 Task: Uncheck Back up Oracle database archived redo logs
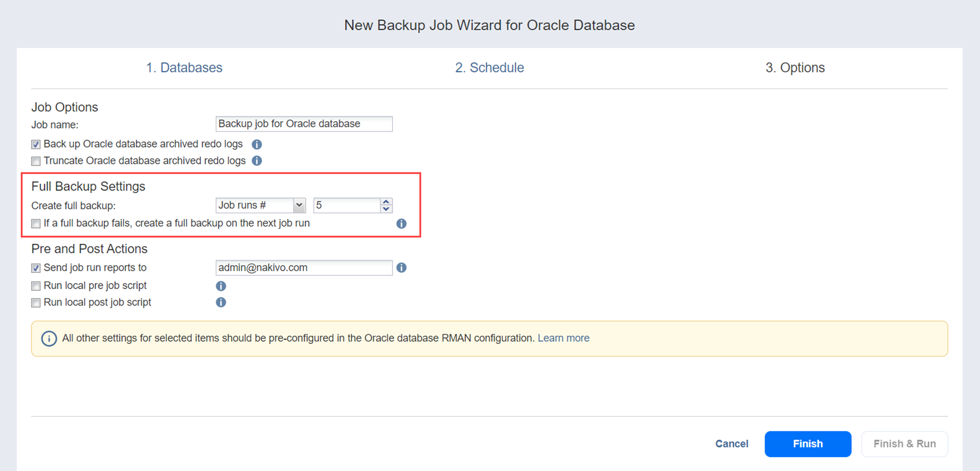click(x=36, y=144)
